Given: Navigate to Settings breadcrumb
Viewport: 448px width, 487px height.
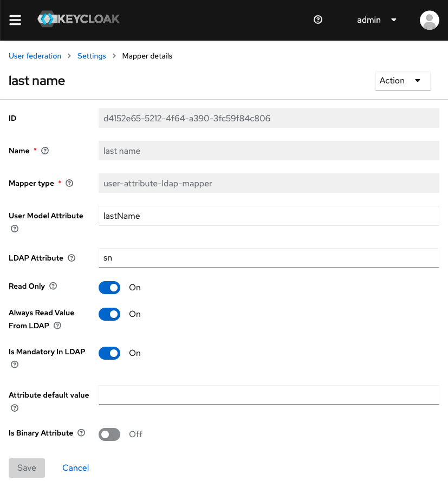Looking at the screenshot, I should coord(92,56).
